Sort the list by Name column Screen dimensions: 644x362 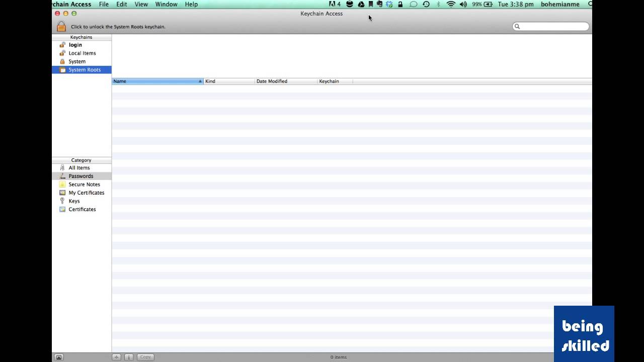click(157, 81)
